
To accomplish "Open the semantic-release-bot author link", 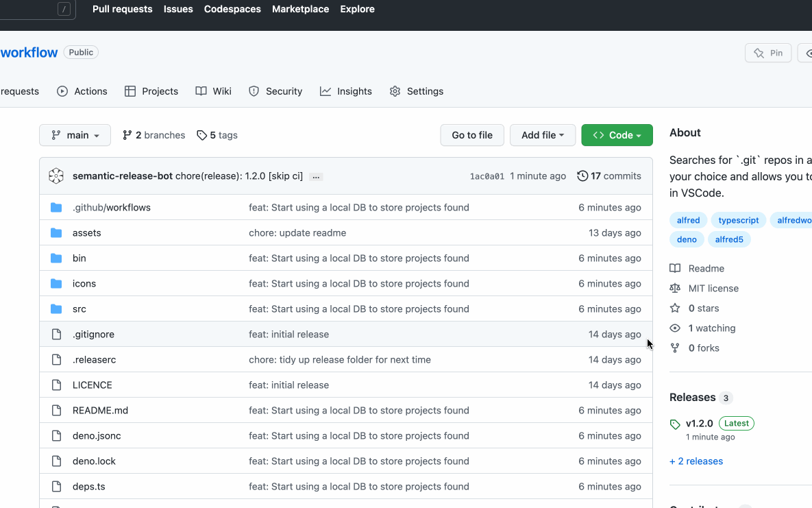I will pos(123,176).
